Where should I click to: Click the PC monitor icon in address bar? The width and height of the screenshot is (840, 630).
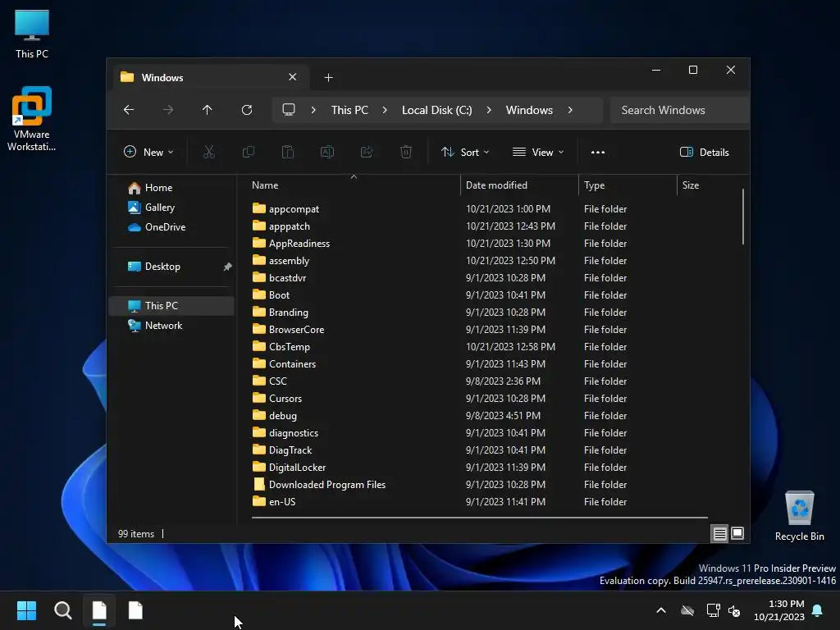(289, 110)
